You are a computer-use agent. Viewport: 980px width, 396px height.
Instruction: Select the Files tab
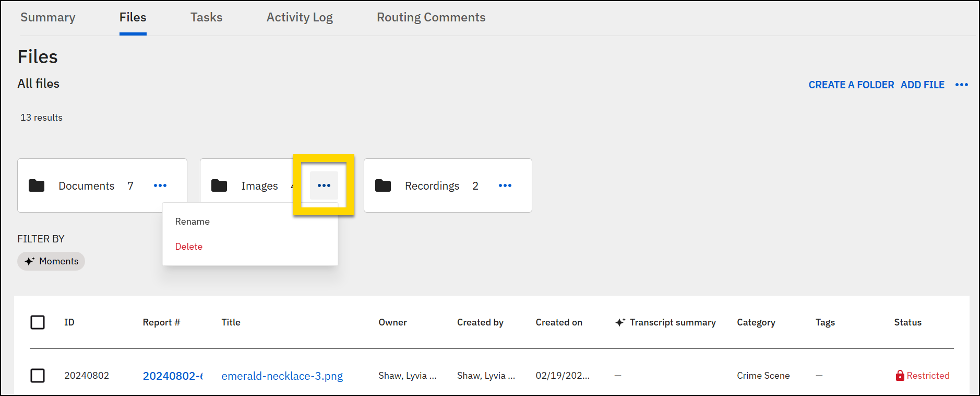pyautogui.click(x=133, y=17)
